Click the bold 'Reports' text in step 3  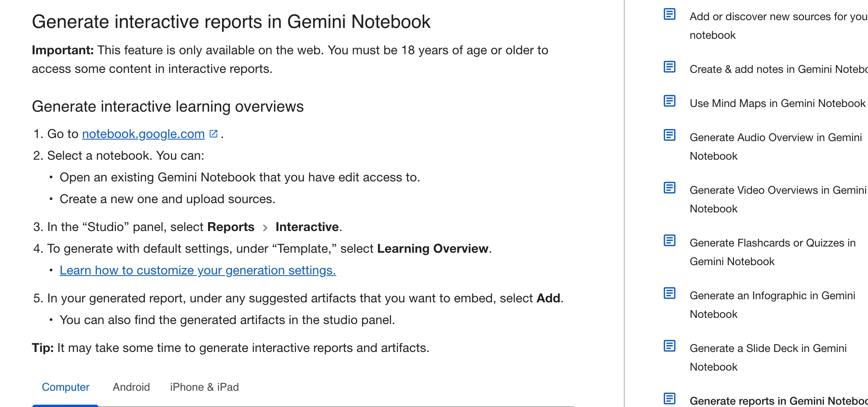(231, 227)
